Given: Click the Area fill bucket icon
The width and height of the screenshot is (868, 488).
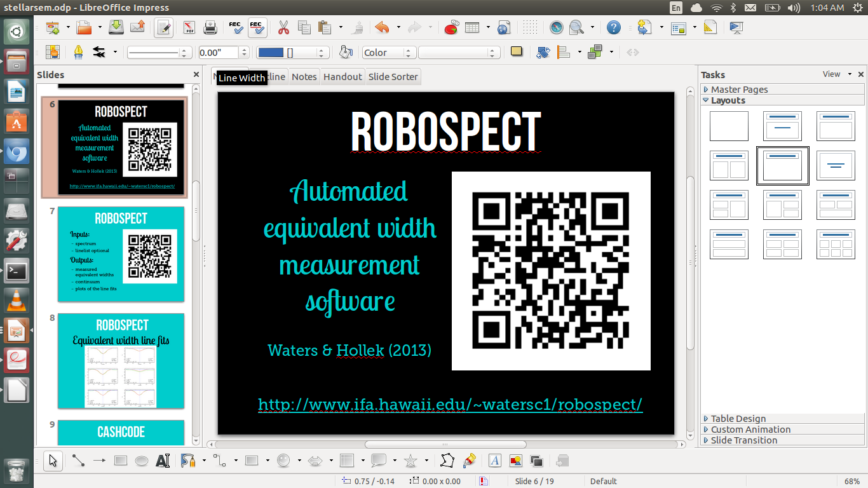Looking at the screenshot, I should coord(346,52).
